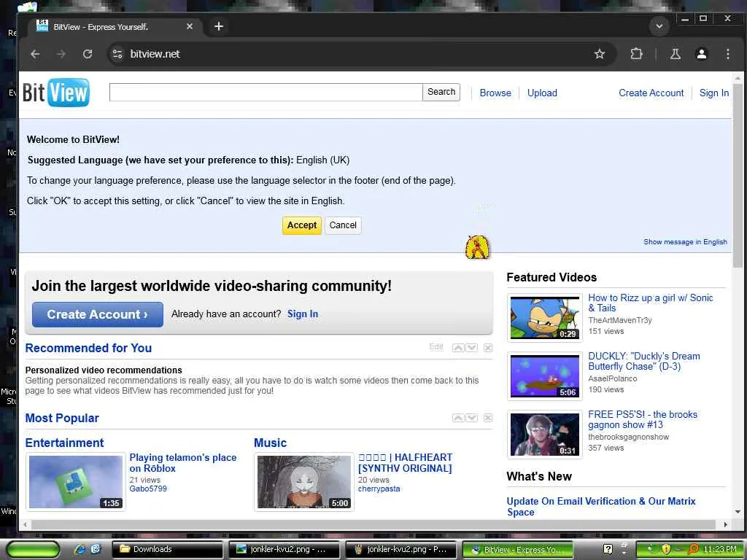Viewport: 747px width, 560px height.
Task: Cancel the language suggestion
Action: (x=343, y=225)
